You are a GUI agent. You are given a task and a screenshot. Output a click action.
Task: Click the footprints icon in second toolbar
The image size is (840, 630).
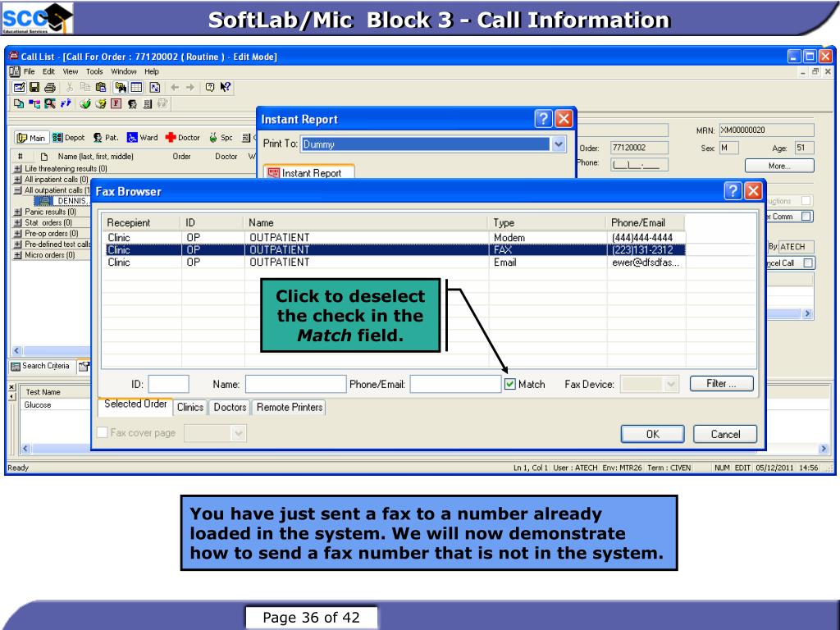click(x=66, y=103)
